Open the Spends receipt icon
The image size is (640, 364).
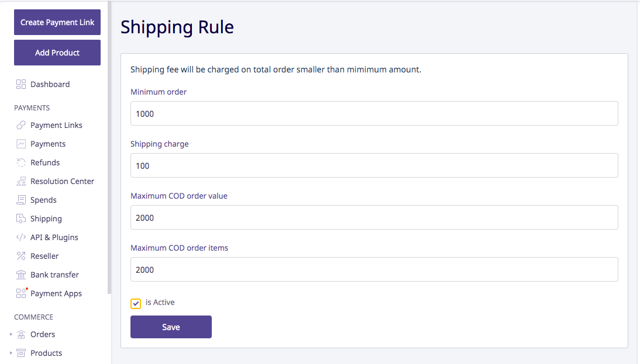[21, 200]
